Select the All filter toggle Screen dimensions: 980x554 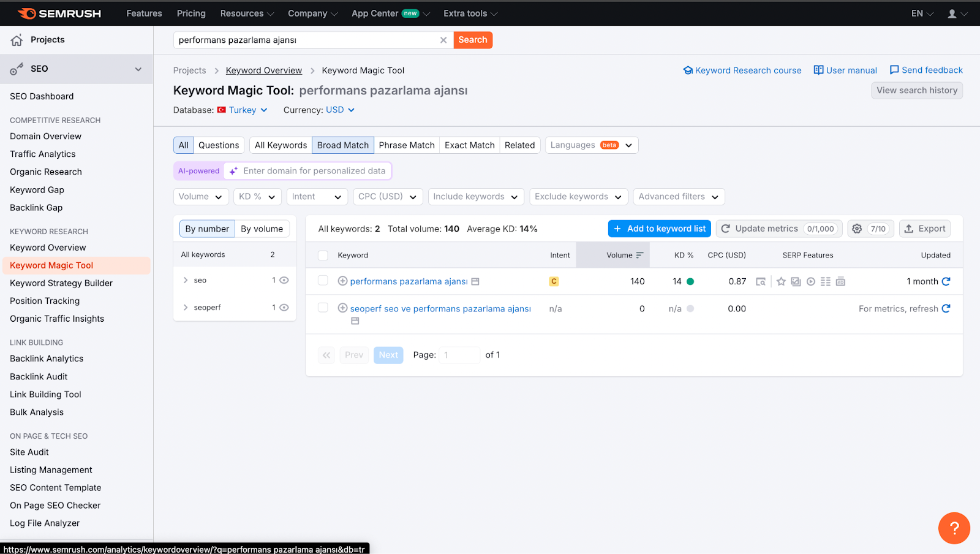(184, 145)
